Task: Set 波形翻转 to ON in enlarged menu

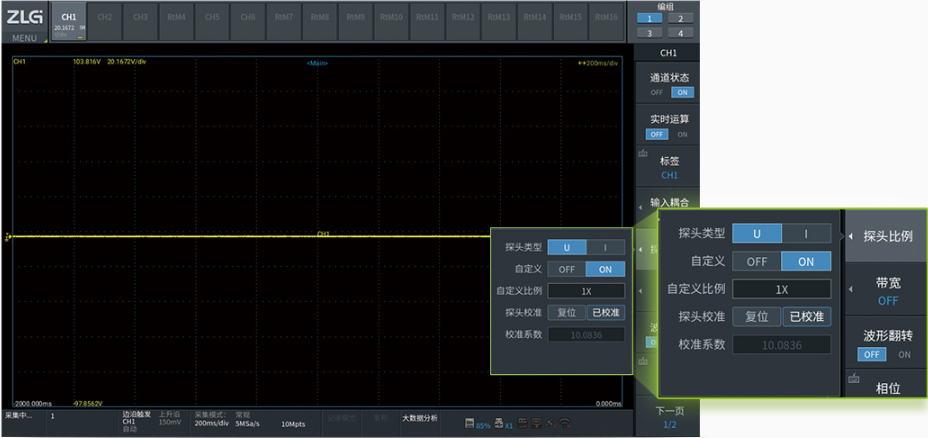Action: pyautogui.click(x=904, y=355)
